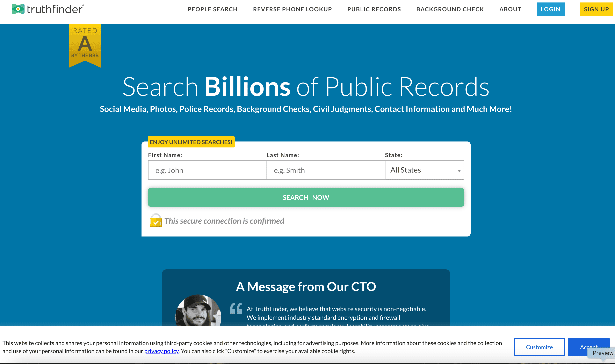Select Background Check in navigation

(450, 9)
